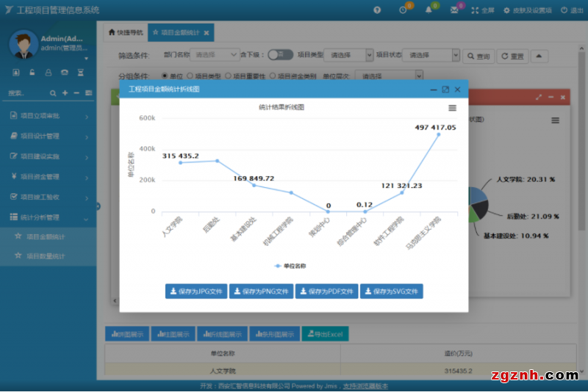588x392 pixels.
Task: Select the 单位 radio button
Action: pos(164,76)
